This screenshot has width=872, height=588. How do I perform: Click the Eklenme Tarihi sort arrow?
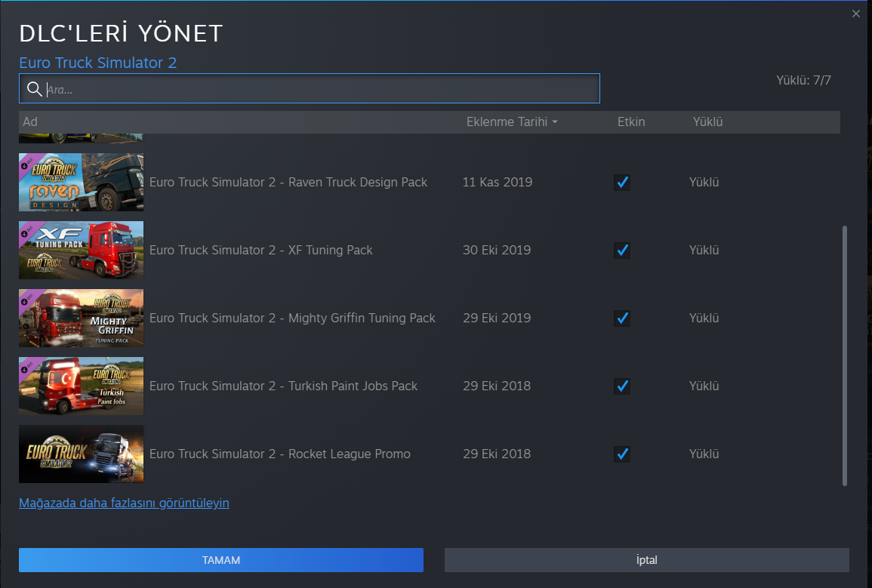pos(554,122)
